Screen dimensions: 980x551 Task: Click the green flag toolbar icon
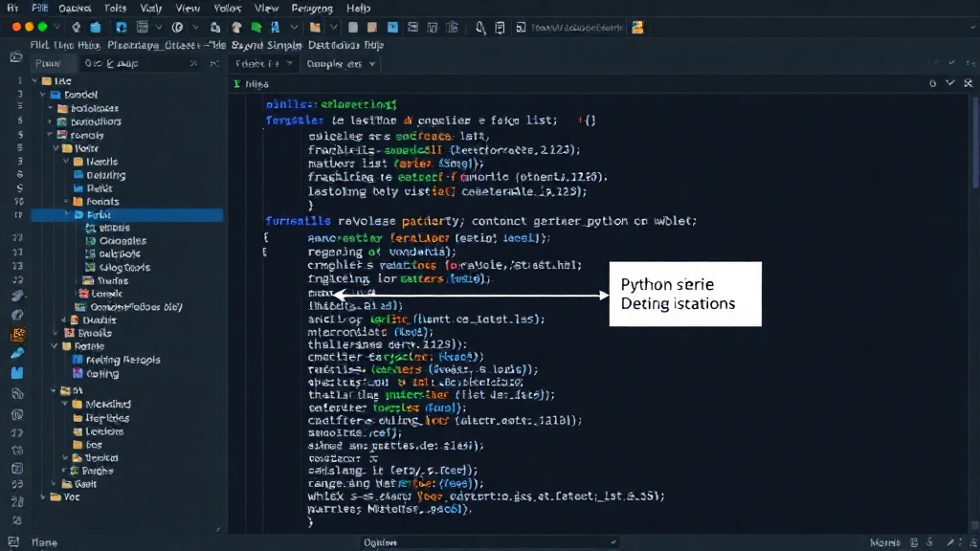tap(256, 28)
